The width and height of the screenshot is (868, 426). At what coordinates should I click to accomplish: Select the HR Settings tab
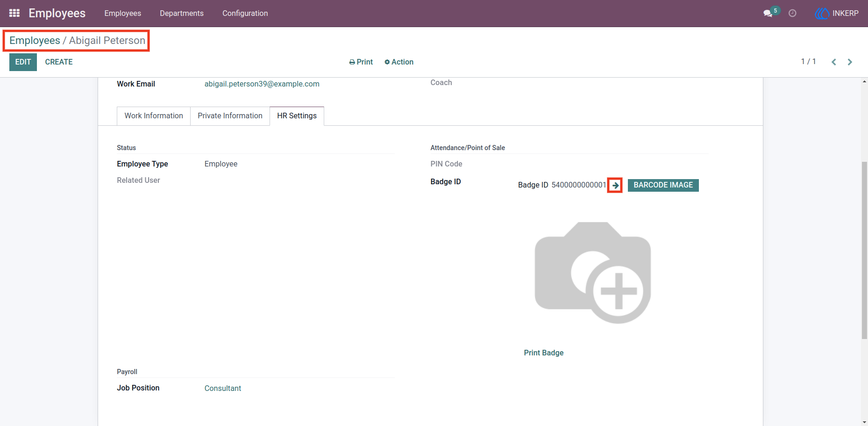click(x=297, y=116)
